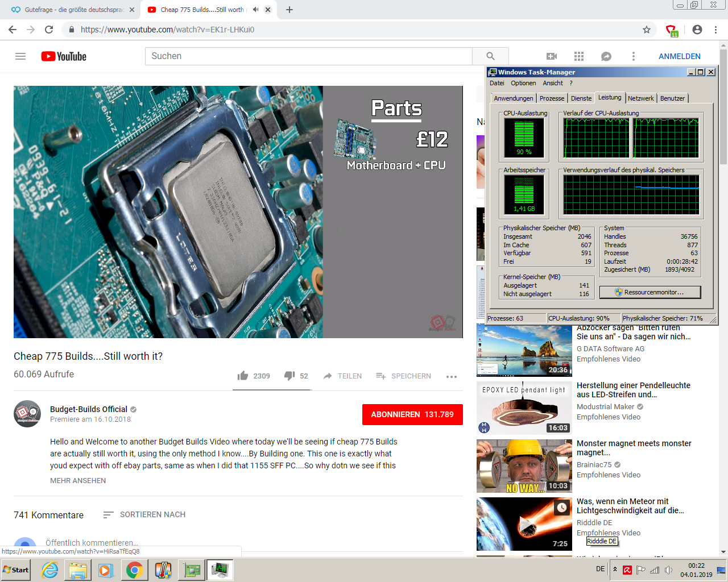Open the Optionen menu in Task-Manager

[523, 82]
